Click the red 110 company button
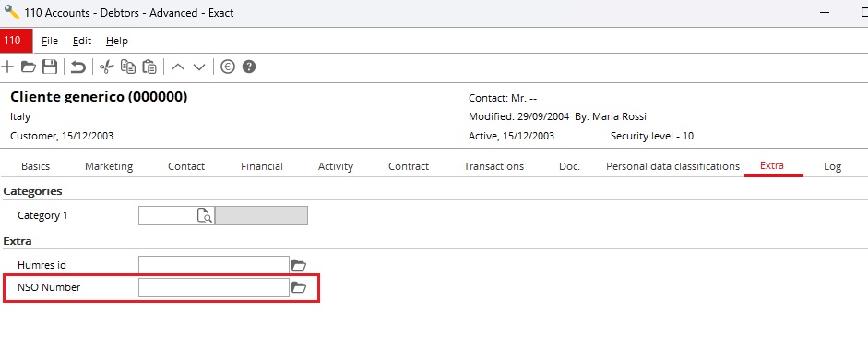 (x=17, y=41)
